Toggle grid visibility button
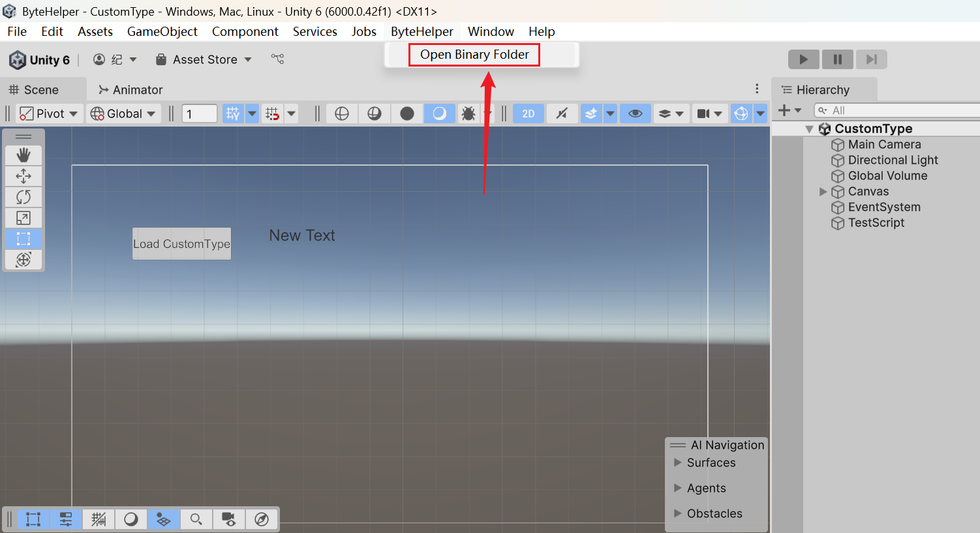 pos(233,114)
